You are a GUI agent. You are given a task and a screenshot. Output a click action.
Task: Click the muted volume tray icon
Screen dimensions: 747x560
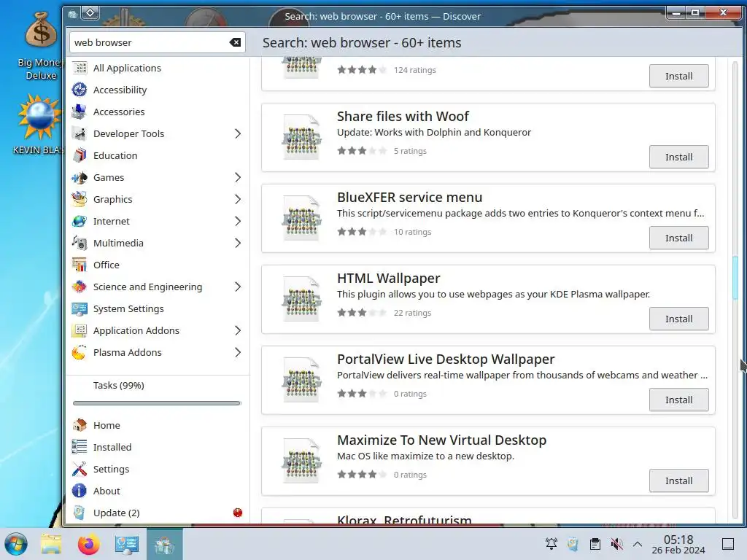pyautogui.click(x=616, y=544)
